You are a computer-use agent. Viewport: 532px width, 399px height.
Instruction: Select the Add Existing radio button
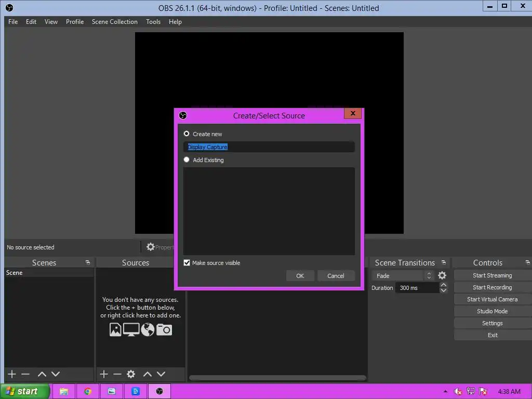[187, 159]
